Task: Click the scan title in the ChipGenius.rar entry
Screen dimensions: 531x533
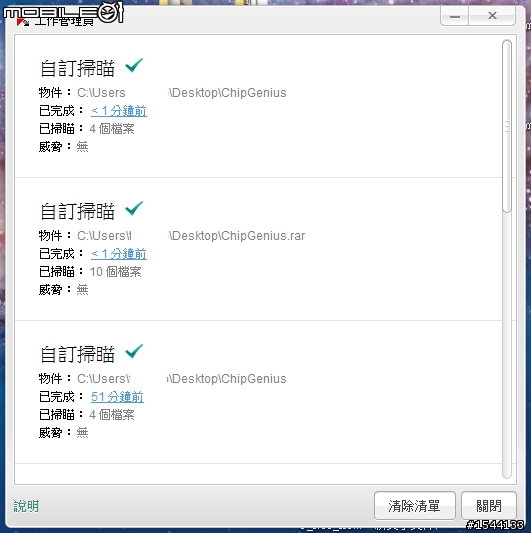Action: pos(78,211)
